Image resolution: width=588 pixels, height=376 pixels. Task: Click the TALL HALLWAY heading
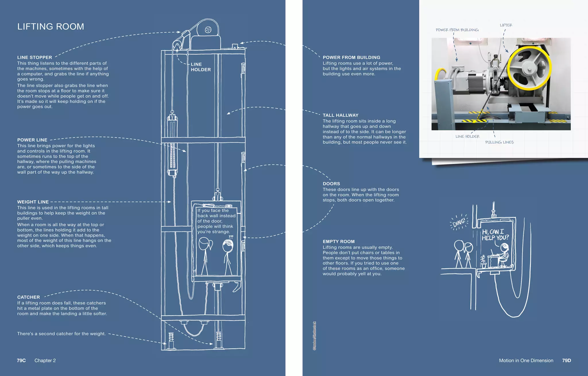point(340,115)
